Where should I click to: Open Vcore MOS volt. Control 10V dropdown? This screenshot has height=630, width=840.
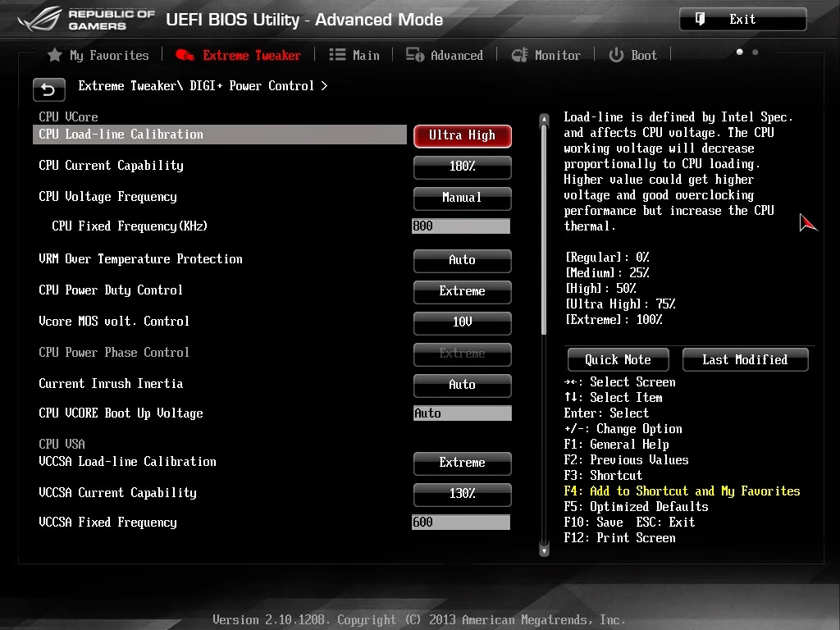463,322
